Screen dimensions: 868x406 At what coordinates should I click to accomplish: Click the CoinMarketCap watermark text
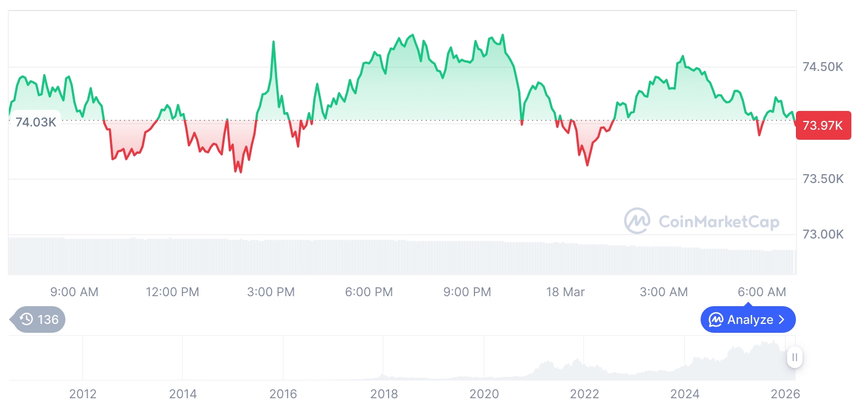coord(718,222)
